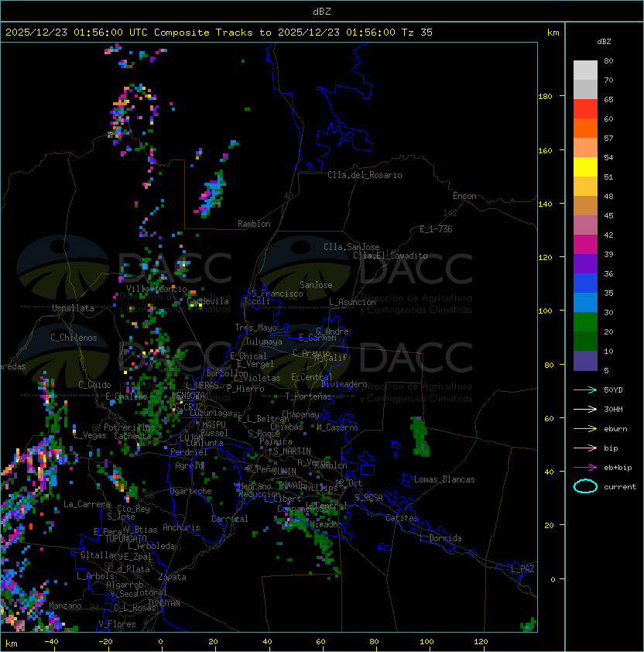This screenshot has height=652, width=644.
Task: Click the Tres_Mayo map label
Action: pyautogui.click(x=255, y=328)
